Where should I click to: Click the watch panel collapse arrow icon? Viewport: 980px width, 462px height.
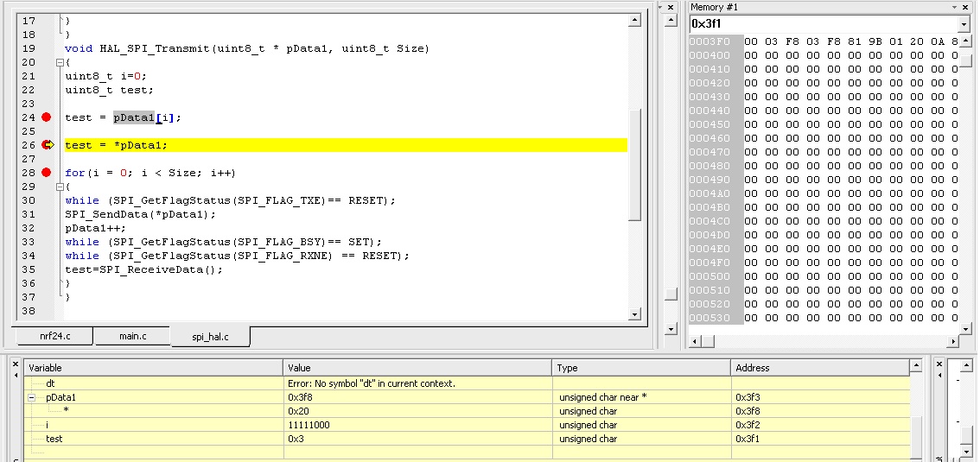(x=16, y=374)
